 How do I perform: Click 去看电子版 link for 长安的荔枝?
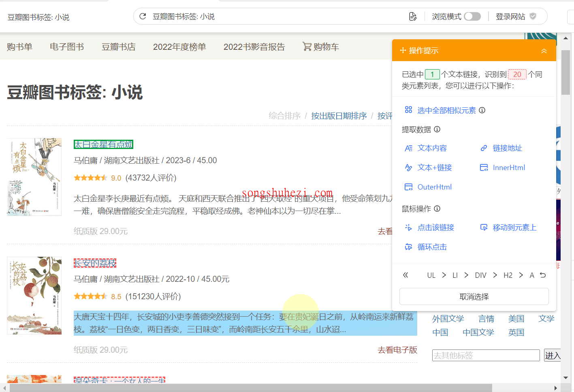tap(397, 350)
